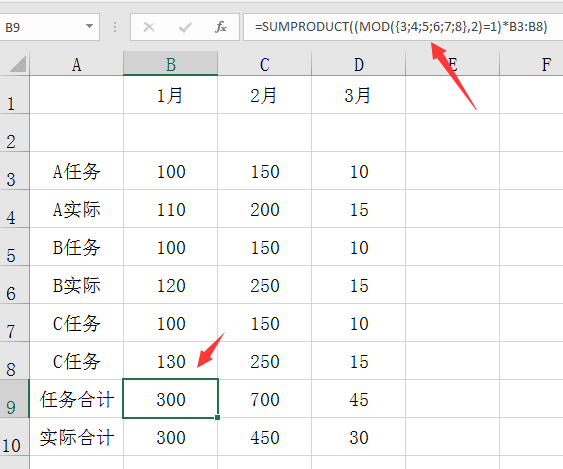This screenshot has width=563, height=469.
Task: Select column A header
Action: (76, 64)
